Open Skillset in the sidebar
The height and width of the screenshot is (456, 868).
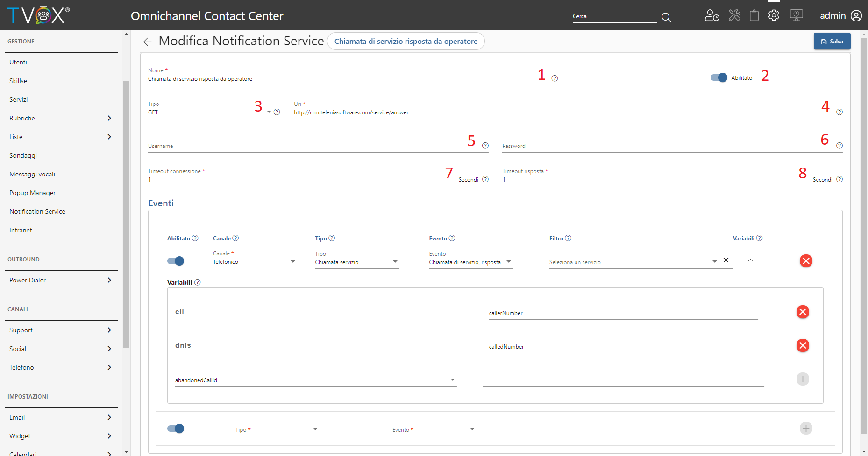click(19, 81)
